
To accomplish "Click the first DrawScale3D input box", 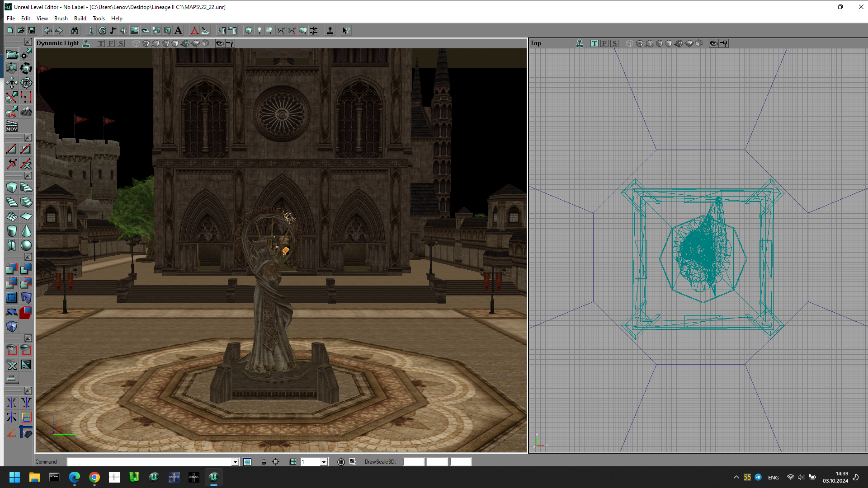I will pos(414,462).
